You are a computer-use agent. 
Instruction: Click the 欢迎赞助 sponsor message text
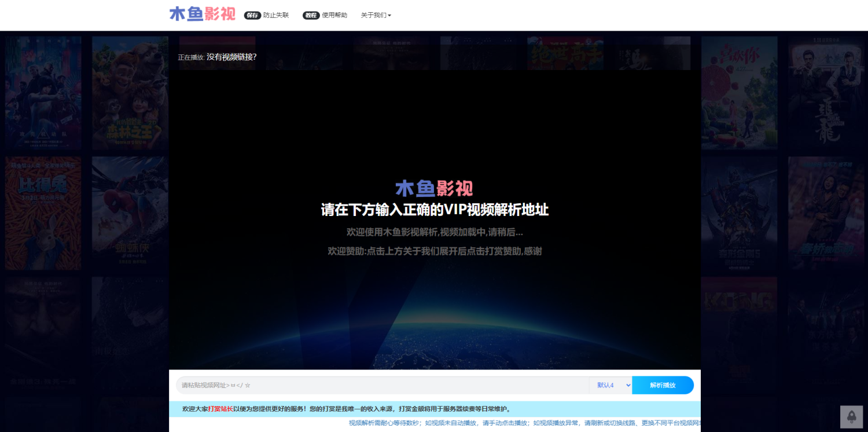coord(435,251)
